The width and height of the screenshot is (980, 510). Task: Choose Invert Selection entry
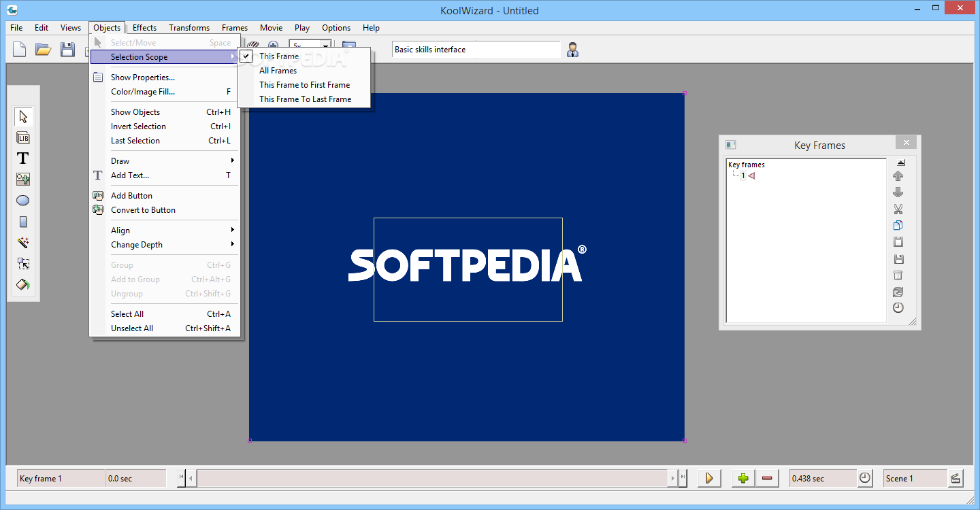click(164, 126)
